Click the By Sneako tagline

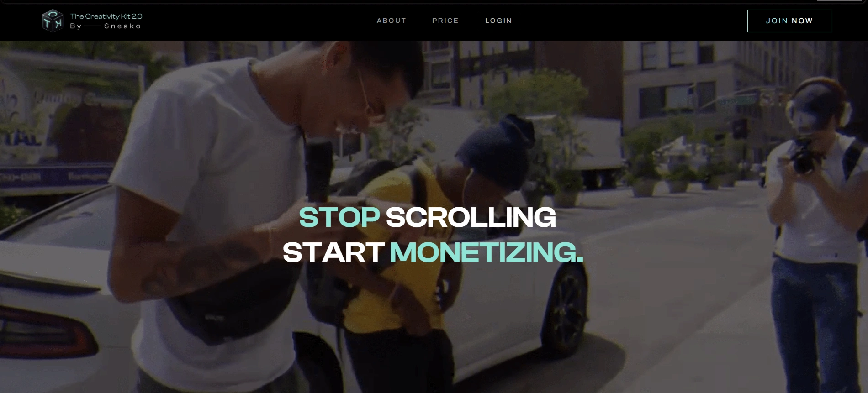point(106,26)
